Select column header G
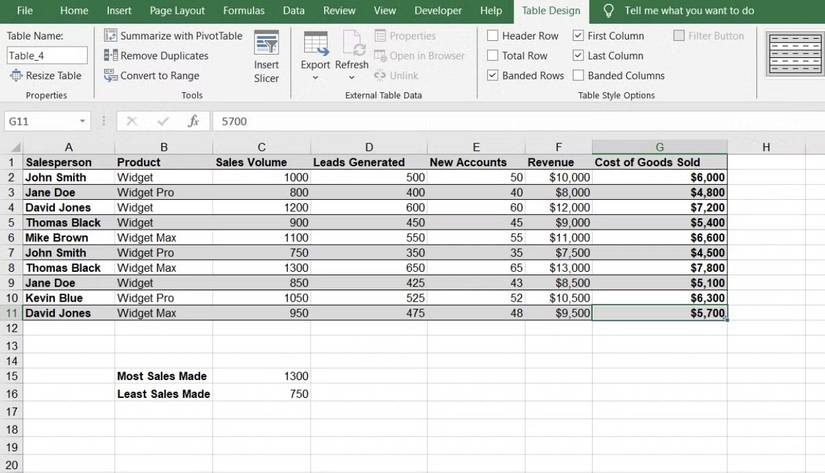 pos(659,147)
